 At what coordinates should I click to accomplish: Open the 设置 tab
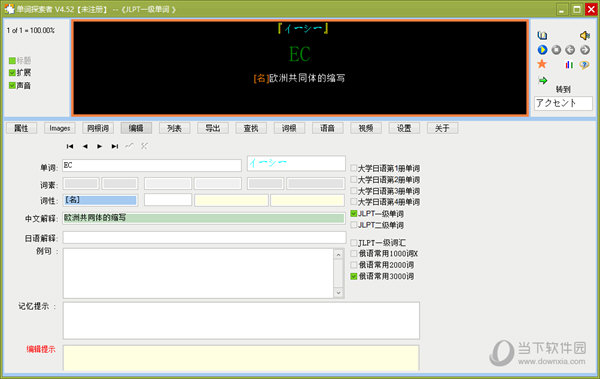coord(404,128)
